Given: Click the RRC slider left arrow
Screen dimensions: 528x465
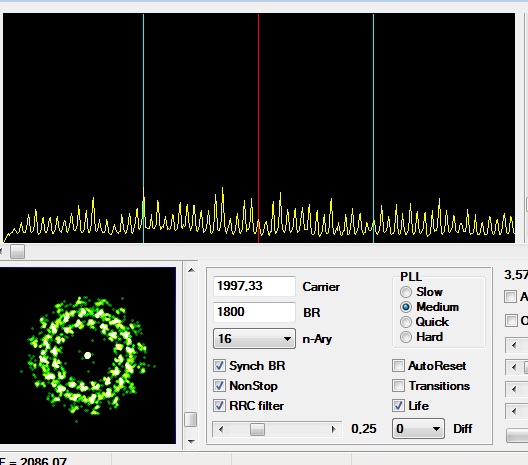Looking at the screenshot, I should [221, 429].
